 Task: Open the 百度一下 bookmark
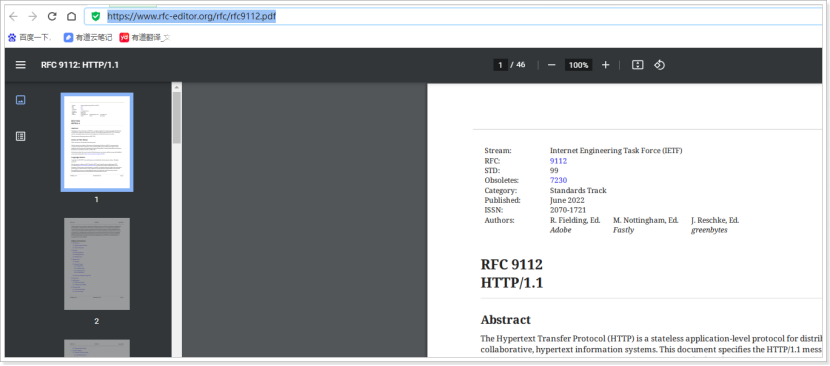[x=30, y=38]
